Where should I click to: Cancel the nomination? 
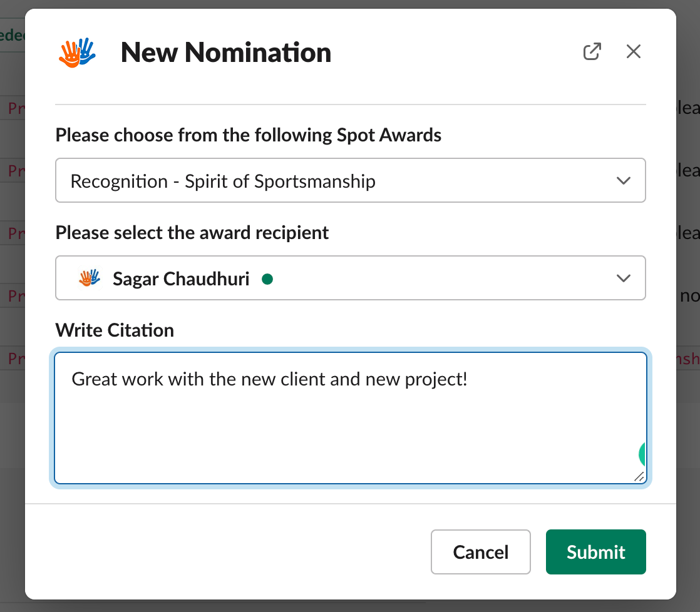tap(480, 552)
